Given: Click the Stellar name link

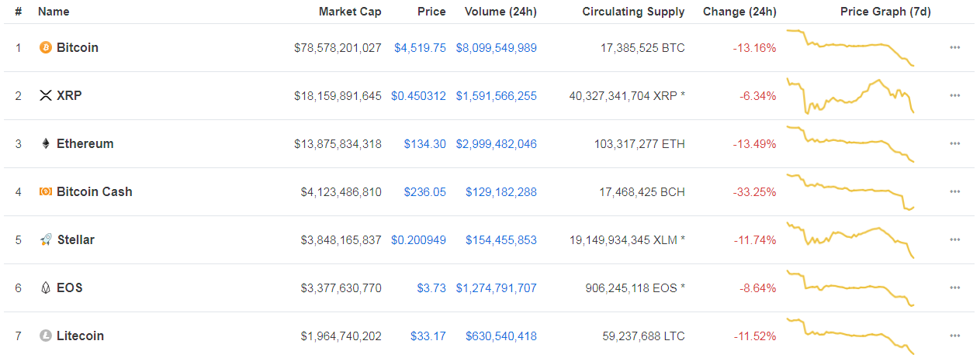Looking at the screenshot, I should click(x=76, y=240).
